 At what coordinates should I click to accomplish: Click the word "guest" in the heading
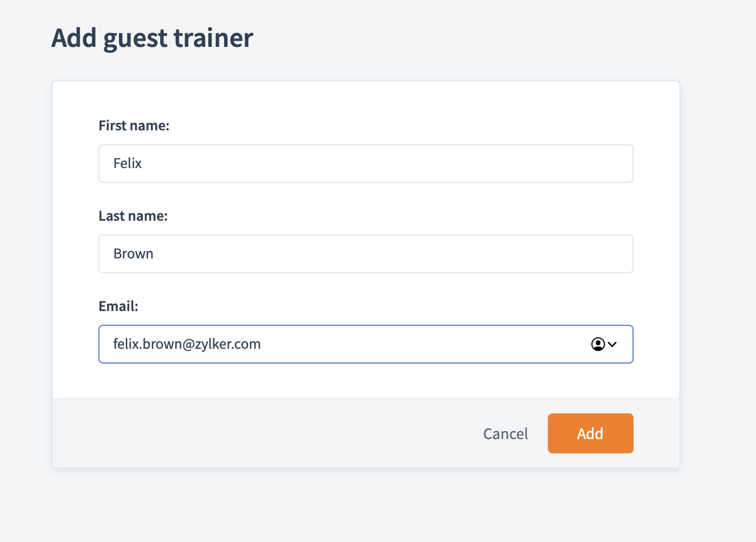point(136,39)
